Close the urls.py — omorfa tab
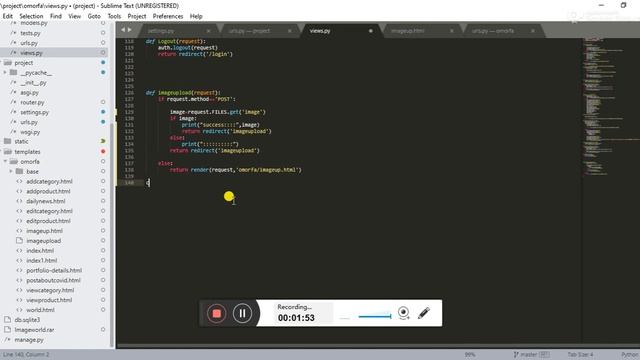Viewport: 640px width, 360px height. click(533, 31)
